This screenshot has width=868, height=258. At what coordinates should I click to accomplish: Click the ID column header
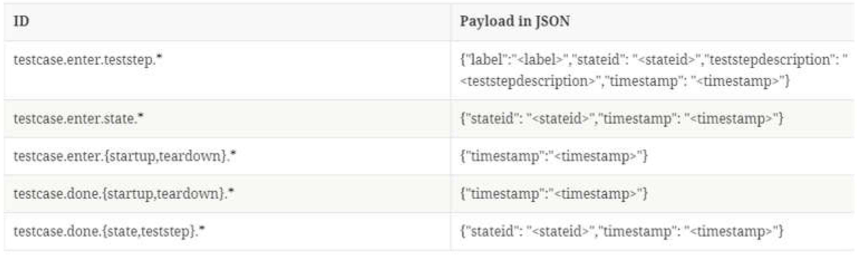click(21, 21)
